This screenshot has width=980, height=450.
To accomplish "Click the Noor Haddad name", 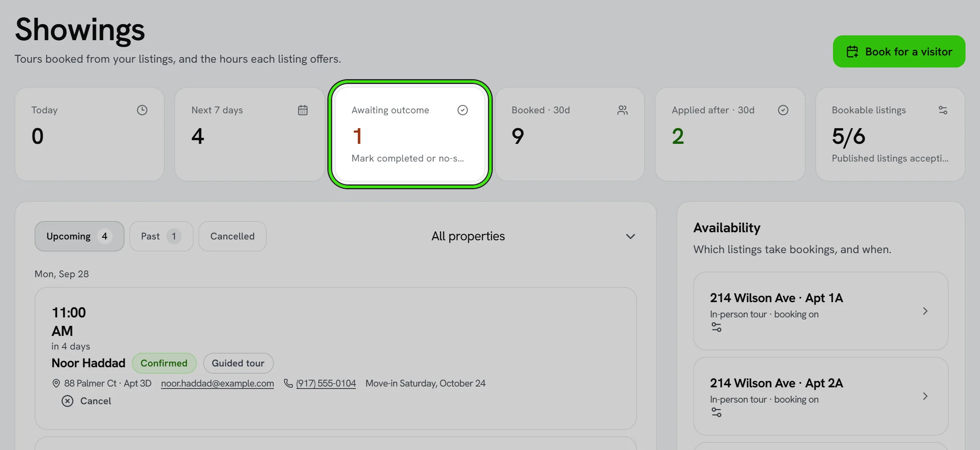I will 88,363.
